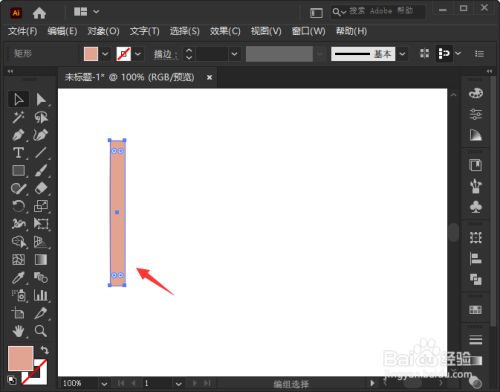Viewport: 500px width, 392px height.
Task: Select the Eyedropper tool
Action: (x=18, y=277)
